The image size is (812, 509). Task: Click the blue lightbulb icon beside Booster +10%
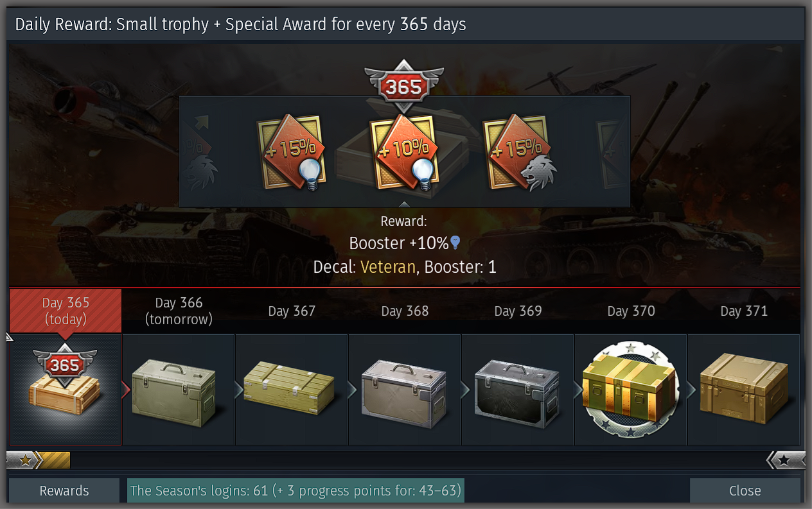click(x=455, y=243)
